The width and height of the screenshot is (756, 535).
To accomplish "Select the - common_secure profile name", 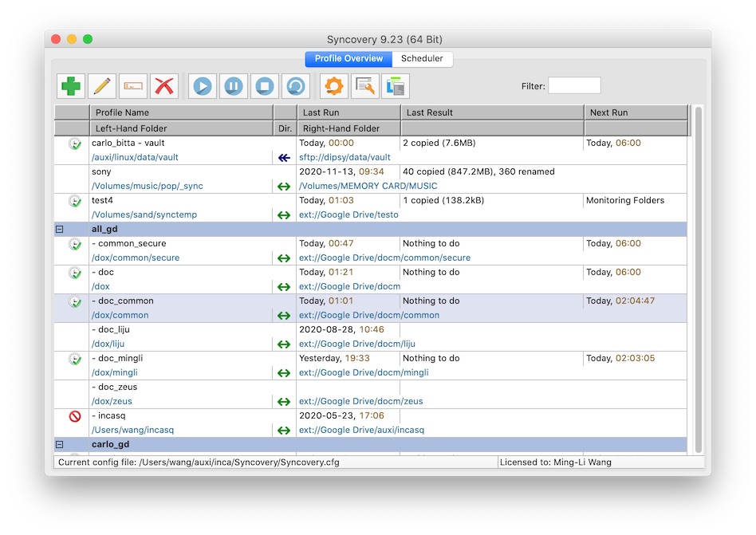I will (x=128, y=244).
